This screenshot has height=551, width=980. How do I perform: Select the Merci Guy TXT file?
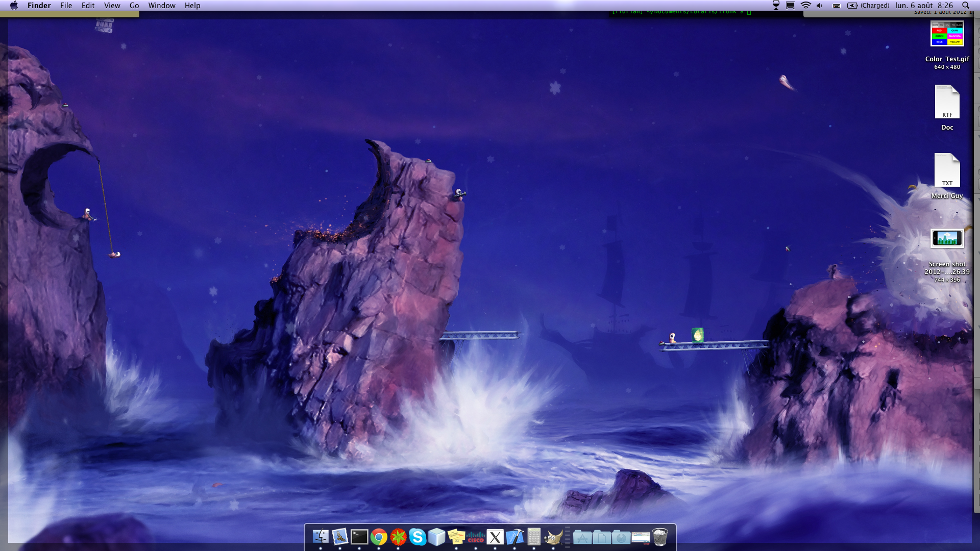coord(947,171)
